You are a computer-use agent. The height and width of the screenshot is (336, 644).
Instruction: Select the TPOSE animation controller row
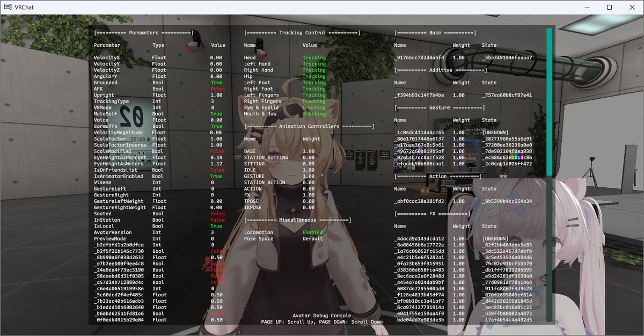(x=280, y=201)
